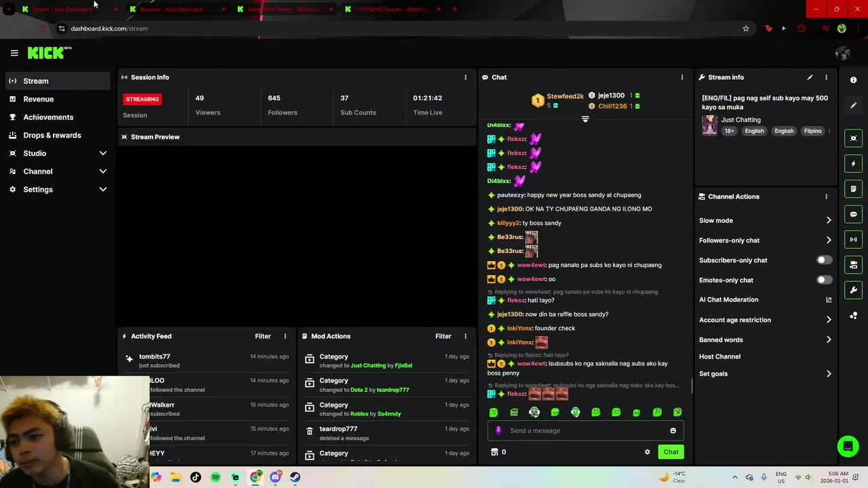Open the profile avatar menu

pos(843,53)
